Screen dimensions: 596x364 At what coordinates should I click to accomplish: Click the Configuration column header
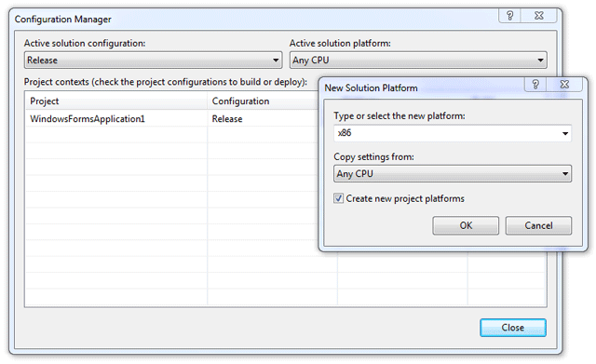[263, 101]
